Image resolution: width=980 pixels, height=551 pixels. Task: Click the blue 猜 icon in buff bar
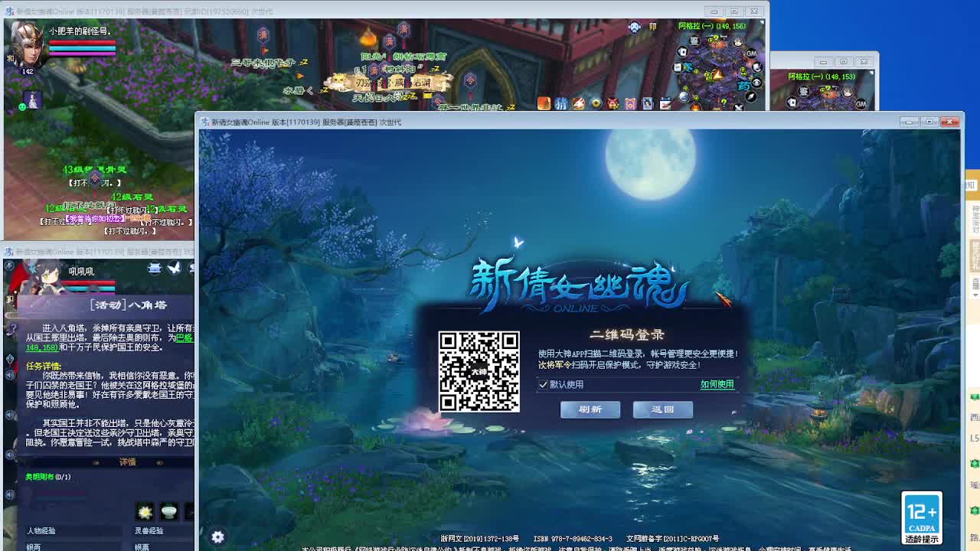561,103
